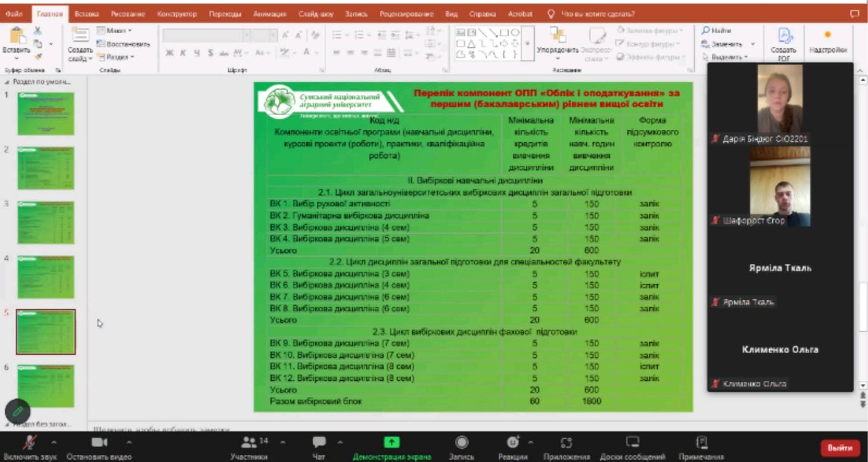Viewport: 868px width, 462px height.
Task: Stop camera with Остановить видео
Action: pyautogui.click(x=99, y=443)
